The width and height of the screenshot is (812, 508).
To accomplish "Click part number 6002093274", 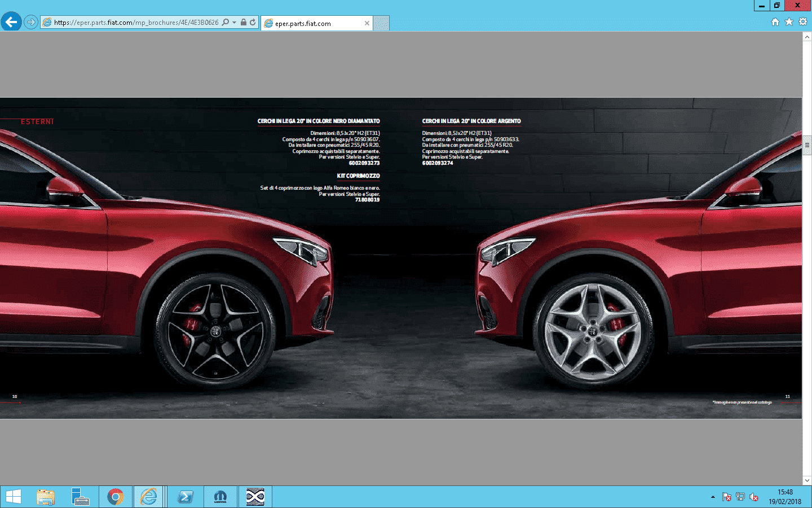I will [438, 163].
